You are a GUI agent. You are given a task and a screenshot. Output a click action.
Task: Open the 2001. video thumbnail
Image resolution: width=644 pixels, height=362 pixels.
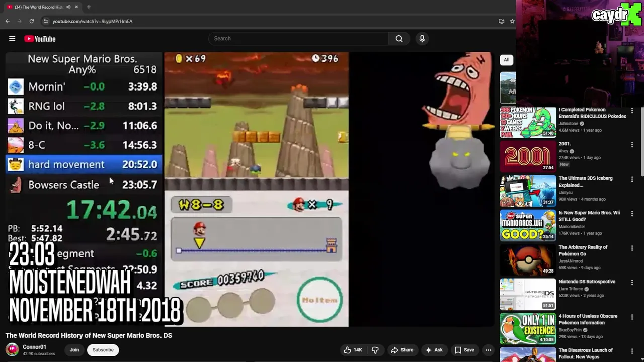(x=528, y=156)
